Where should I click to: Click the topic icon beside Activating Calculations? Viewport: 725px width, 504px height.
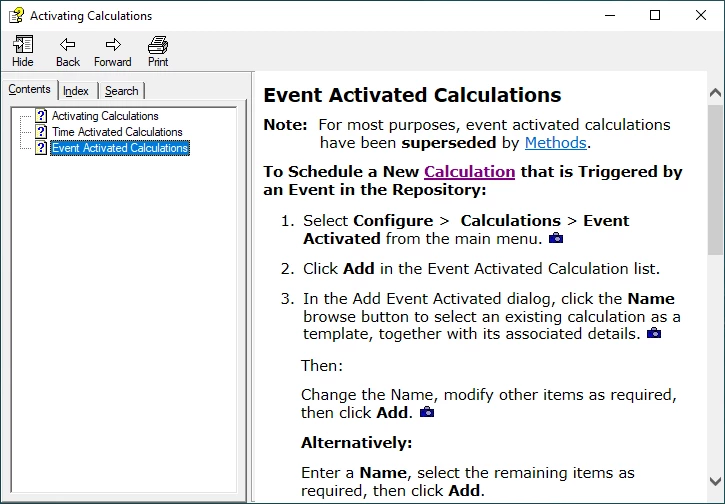(41, 116)
